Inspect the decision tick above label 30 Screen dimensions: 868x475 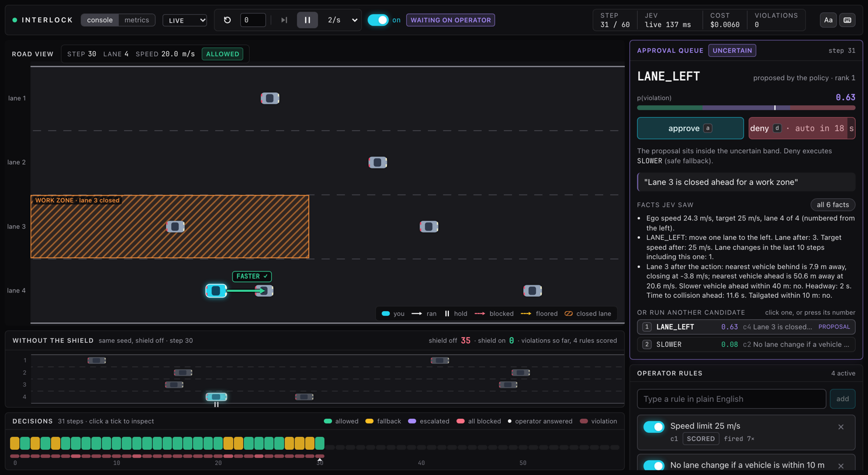(x=320, y=443)
